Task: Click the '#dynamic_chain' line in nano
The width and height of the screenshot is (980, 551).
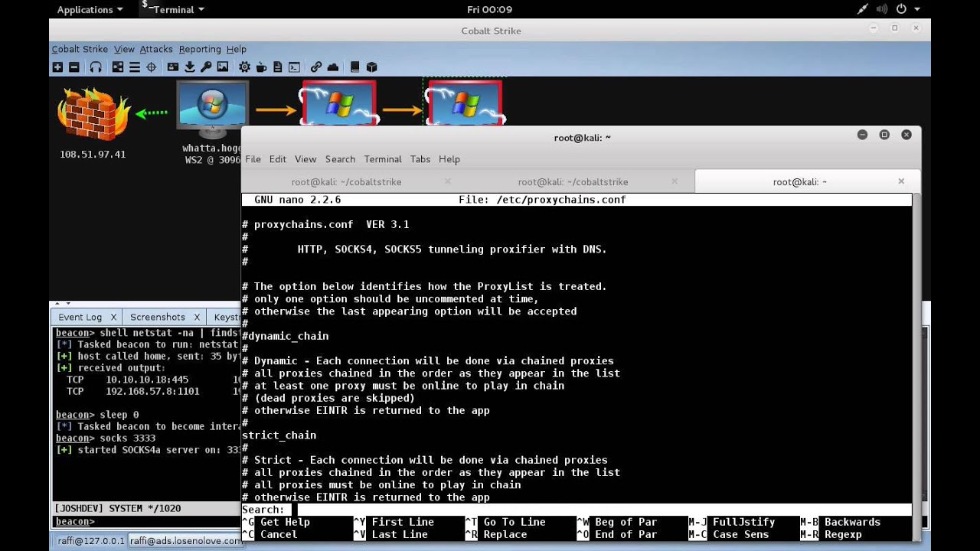Action: tap(285, 336)
